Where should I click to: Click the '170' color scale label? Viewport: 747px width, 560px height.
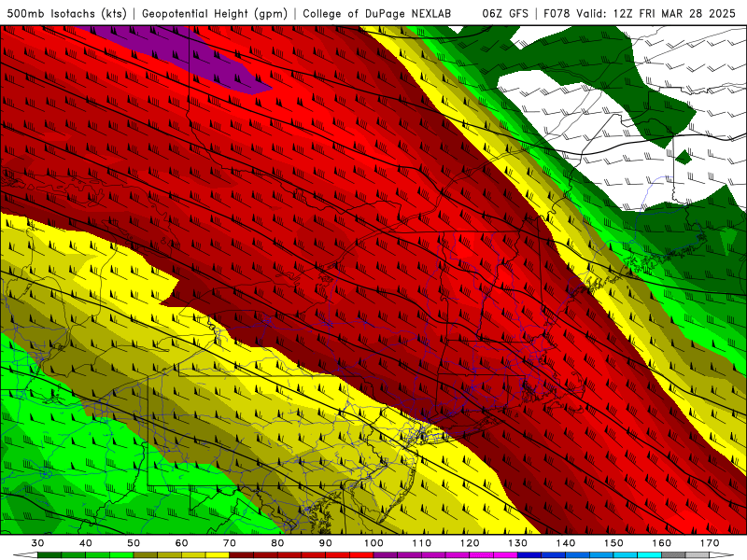[710, 543]
